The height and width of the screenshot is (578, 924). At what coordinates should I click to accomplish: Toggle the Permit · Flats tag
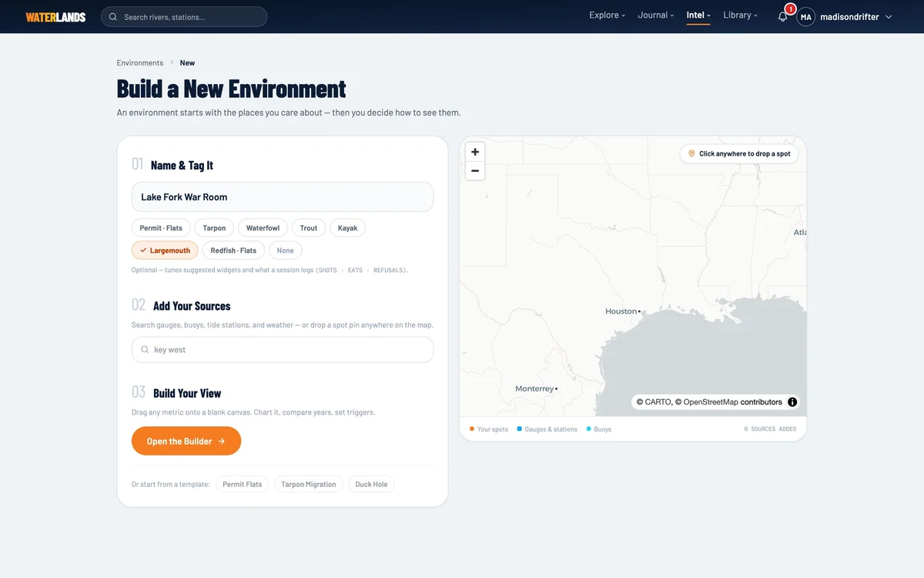coord(161,228)
